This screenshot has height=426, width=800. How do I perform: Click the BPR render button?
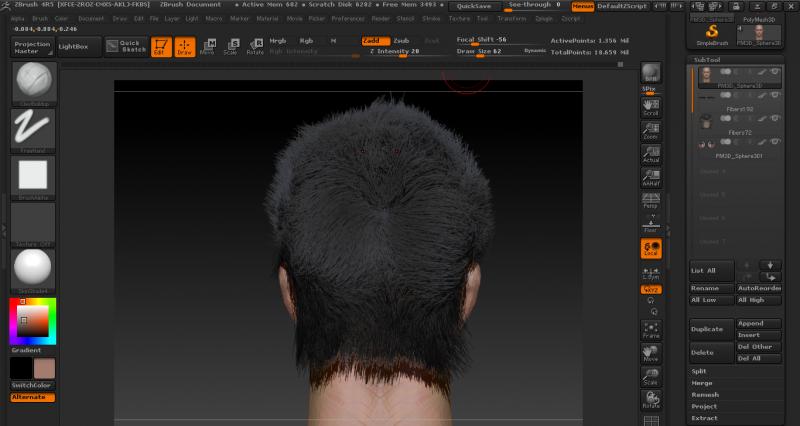(x=651, y=73)
